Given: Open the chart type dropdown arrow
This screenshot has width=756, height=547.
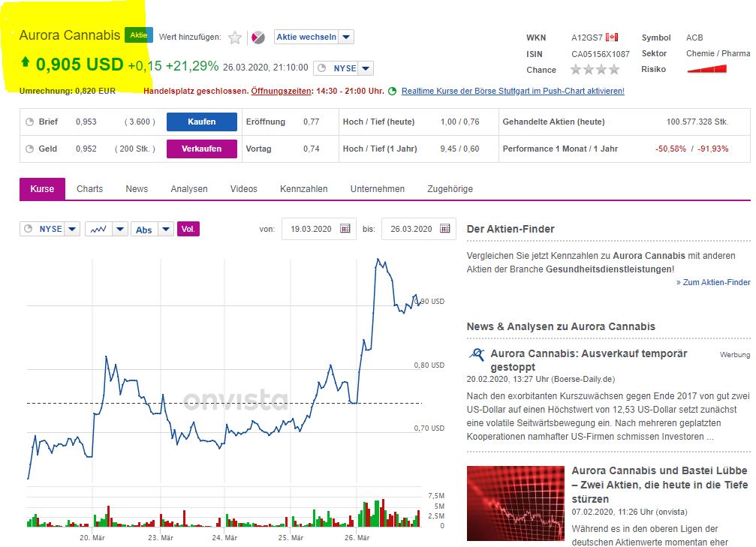Looking at the screenshot, I should [x=120, y=229].
